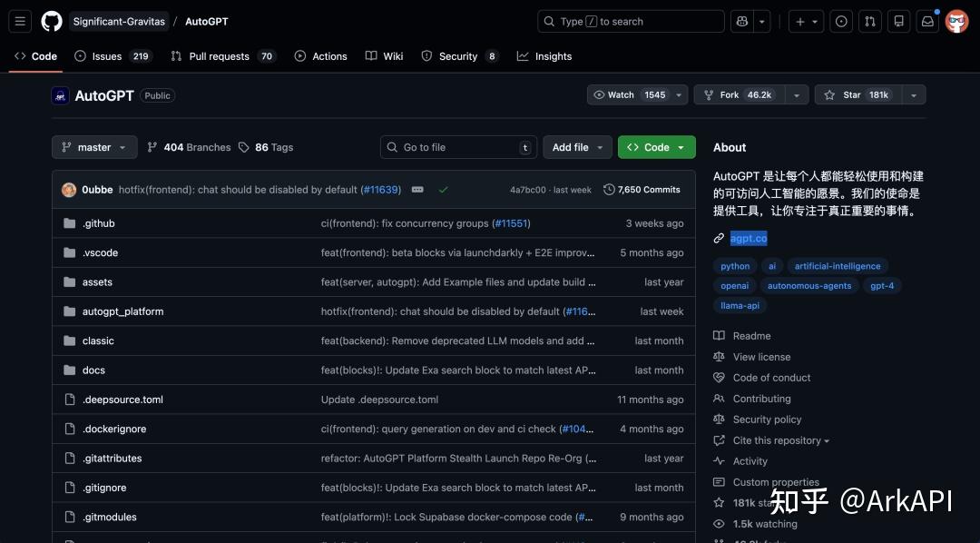This screenshot has width=980, height=543.
Task: Open Copilot chat icon in header
Action: 742,21
